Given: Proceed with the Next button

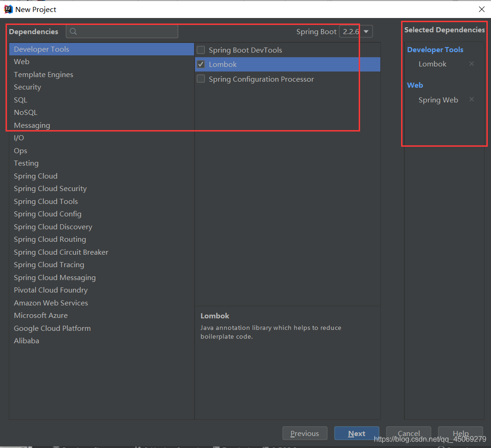Looking at the screenshot, I should coord(357,433).
